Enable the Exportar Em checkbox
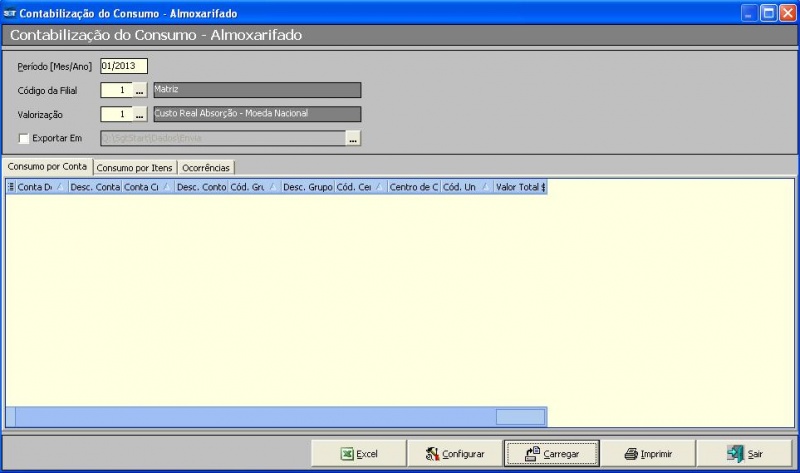The width and height of the screenshot is (800, 473). click(24, 138)
